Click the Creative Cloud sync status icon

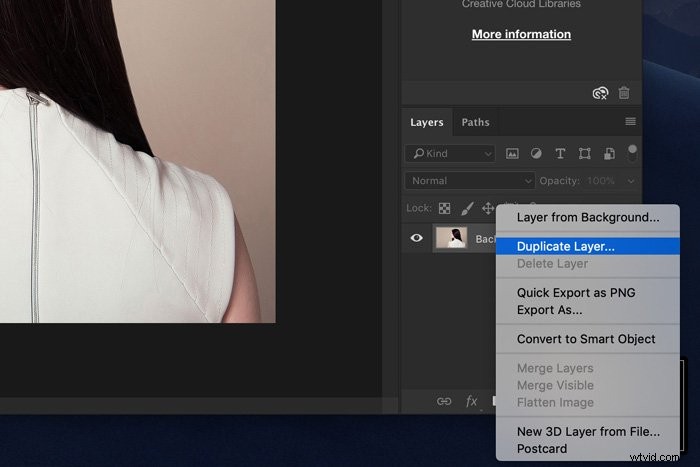[x=600, y=93]
